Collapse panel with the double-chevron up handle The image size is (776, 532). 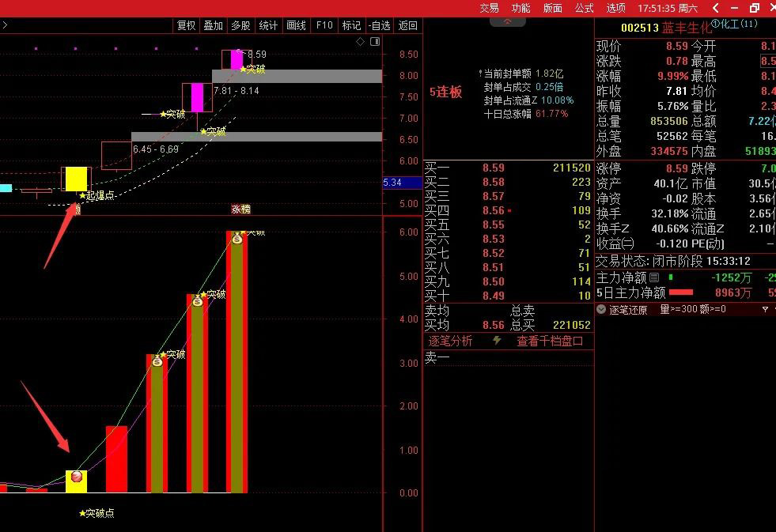tap(508, 22)
